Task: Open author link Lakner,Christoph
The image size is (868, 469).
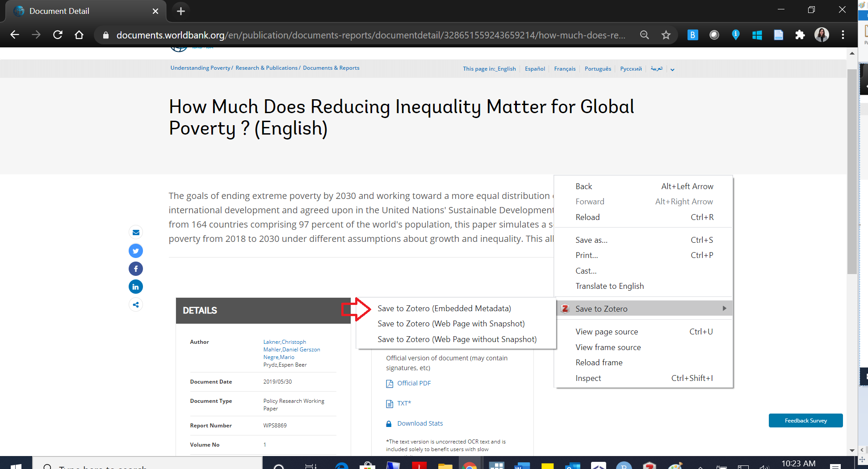Action: [285, 342]
